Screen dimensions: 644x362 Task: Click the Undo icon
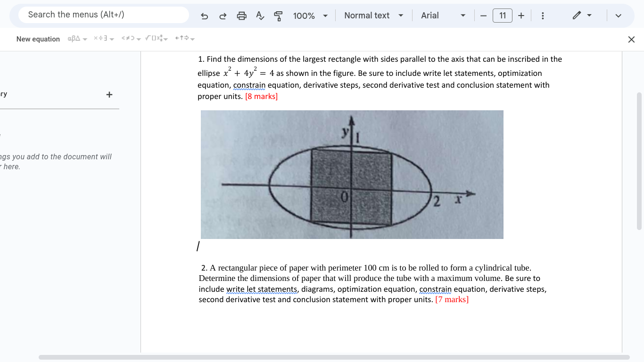[x=204, y=16]
